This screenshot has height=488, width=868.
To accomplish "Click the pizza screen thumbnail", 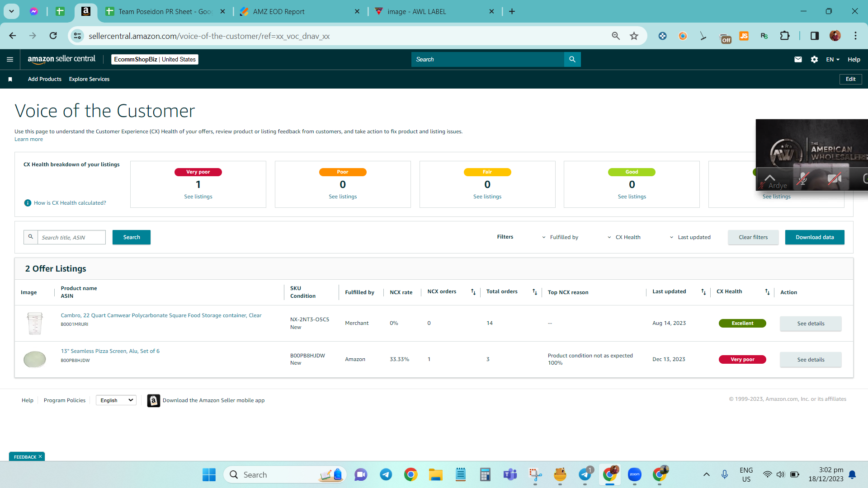I will 35,359.
